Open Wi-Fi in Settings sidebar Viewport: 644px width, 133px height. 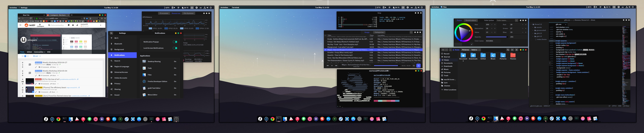pos(122,38)
